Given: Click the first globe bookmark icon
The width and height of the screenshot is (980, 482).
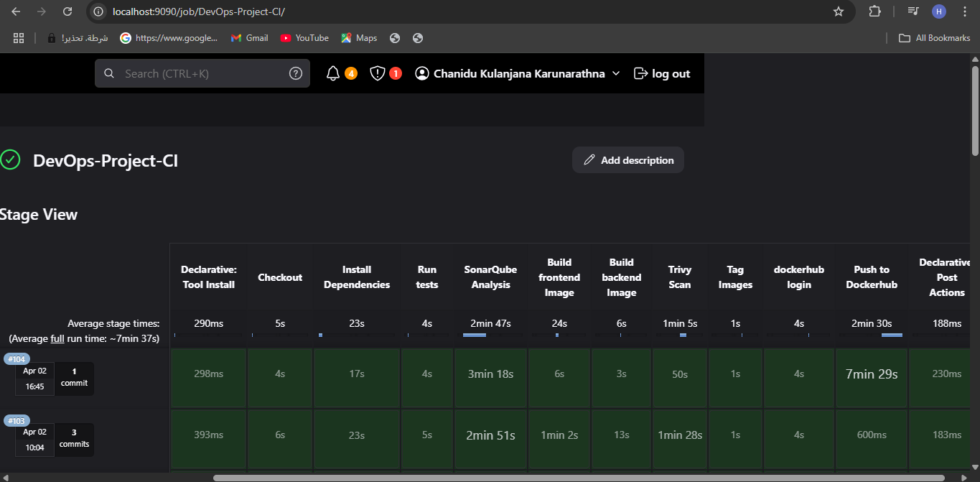Looking at the screenshot, I should (394, 38).
